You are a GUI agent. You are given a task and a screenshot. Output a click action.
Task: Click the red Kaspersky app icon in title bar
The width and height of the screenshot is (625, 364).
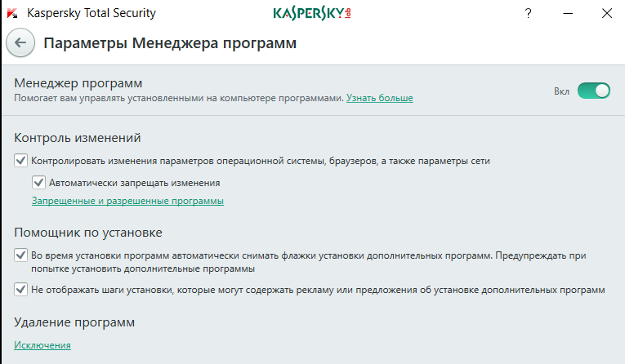[12, 13]
